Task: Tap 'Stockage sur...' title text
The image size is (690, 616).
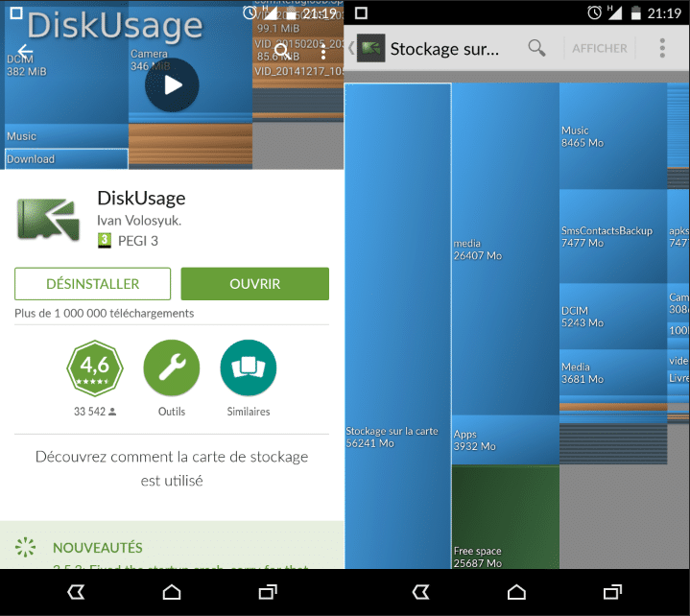Action: (444, 49)
